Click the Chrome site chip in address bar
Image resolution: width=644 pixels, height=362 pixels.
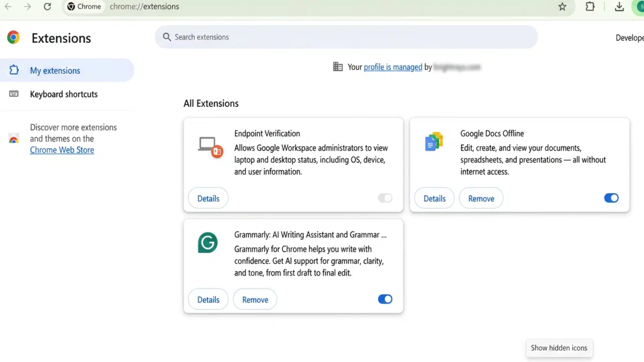click(x=84, y=7)
